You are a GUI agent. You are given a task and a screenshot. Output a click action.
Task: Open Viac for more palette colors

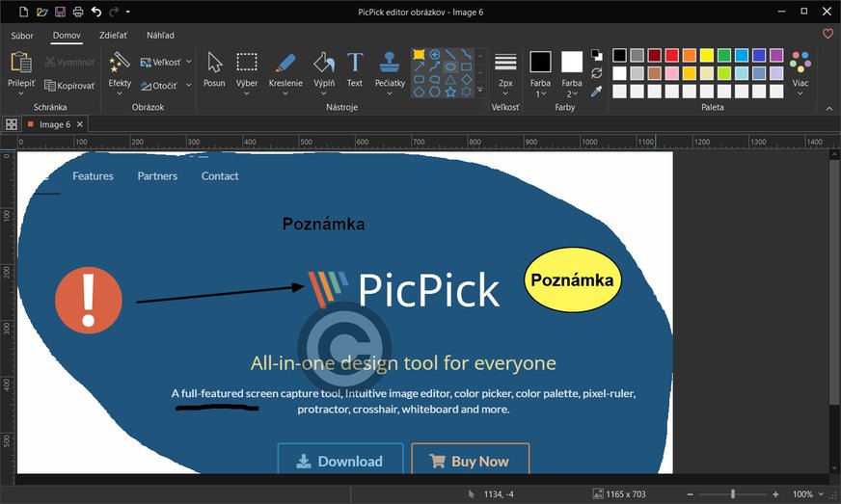coord(800,69)
